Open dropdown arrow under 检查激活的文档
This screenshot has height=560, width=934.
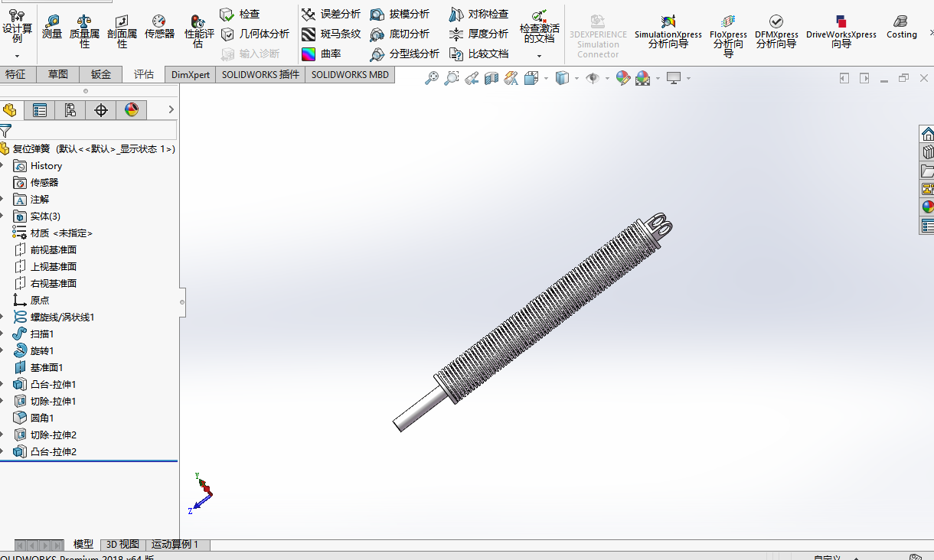539,56
